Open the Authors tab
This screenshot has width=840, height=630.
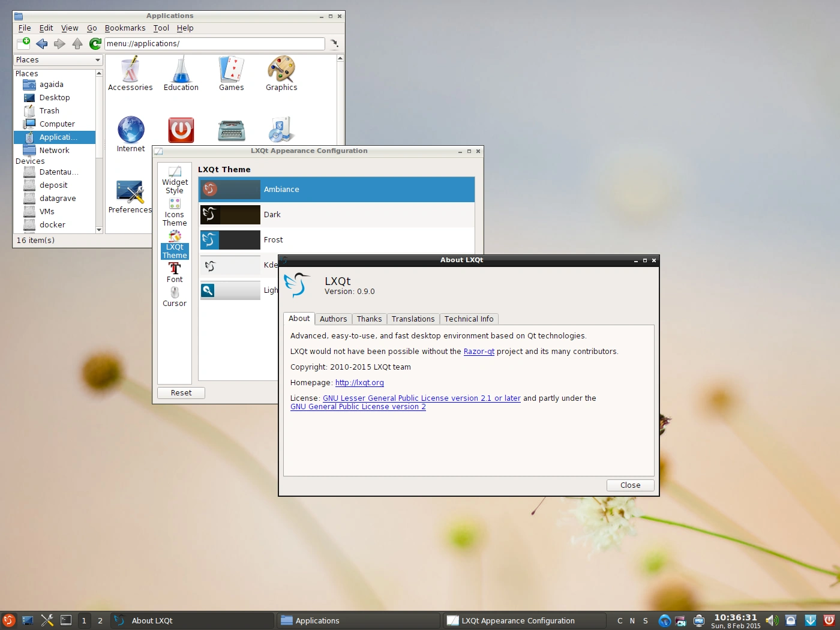pyautogui.click(x=333, y=319)
